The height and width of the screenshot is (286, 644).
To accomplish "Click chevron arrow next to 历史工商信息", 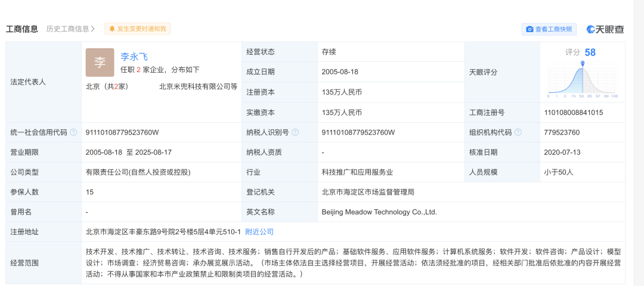I will pos(93,29).
